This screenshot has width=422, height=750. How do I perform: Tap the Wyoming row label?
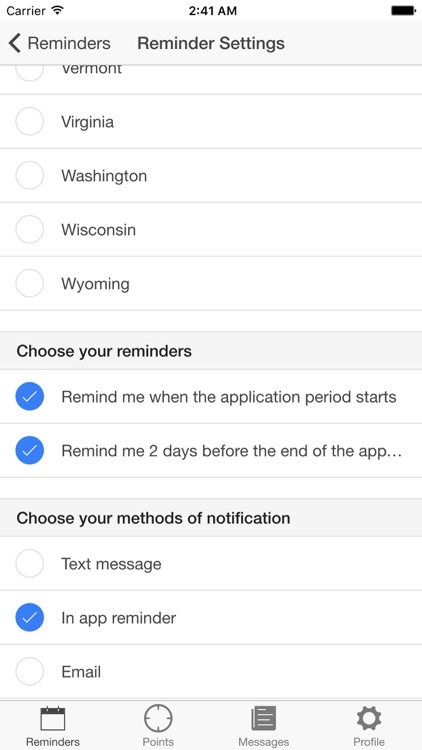pos(95,284)
